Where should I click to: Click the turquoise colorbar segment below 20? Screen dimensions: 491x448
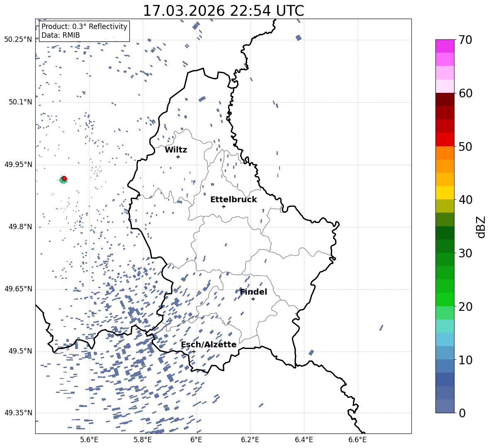tap(445, 326)
